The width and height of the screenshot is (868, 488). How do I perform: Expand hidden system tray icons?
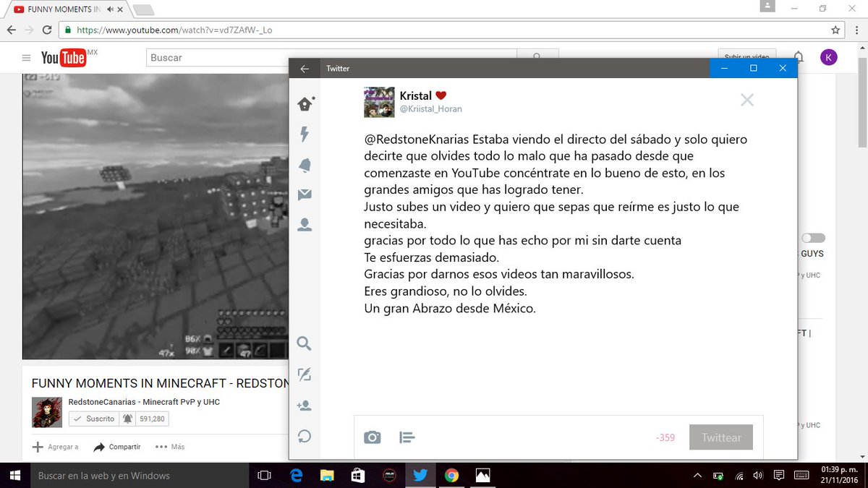pyautogui.click(x=697, y=476)
